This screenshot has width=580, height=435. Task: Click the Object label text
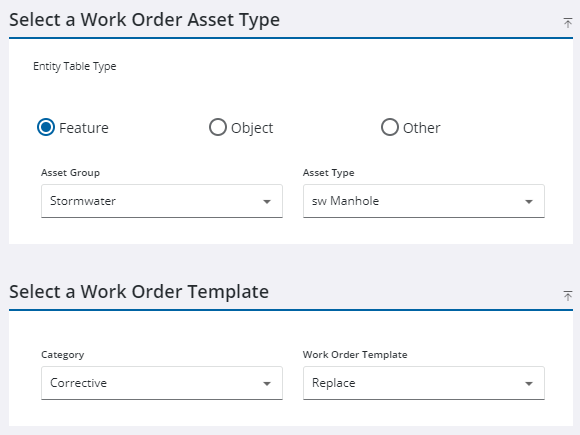click(x=252, y=128)
